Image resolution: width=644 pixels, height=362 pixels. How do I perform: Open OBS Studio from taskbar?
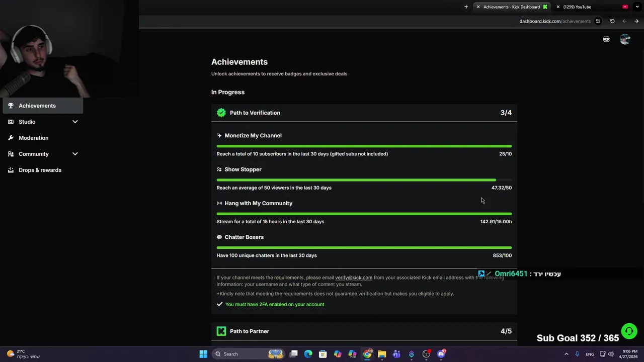coord(426,354)
